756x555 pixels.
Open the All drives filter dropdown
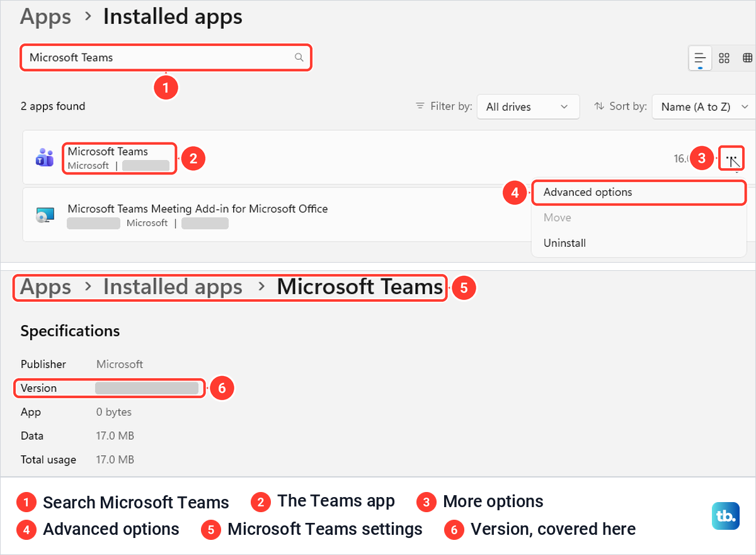pyautogui.click(x=528, y=106)
